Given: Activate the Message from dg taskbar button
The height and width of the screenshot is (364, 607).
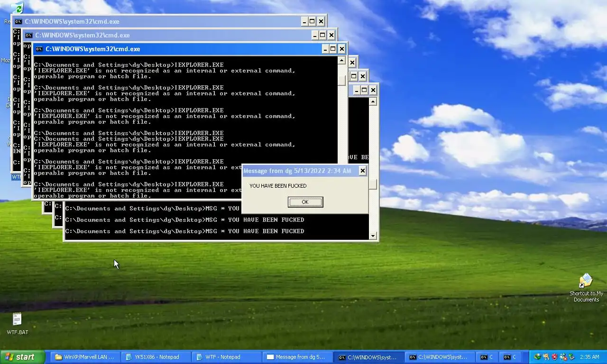Looking at the screenshot, I should point(297,357).
